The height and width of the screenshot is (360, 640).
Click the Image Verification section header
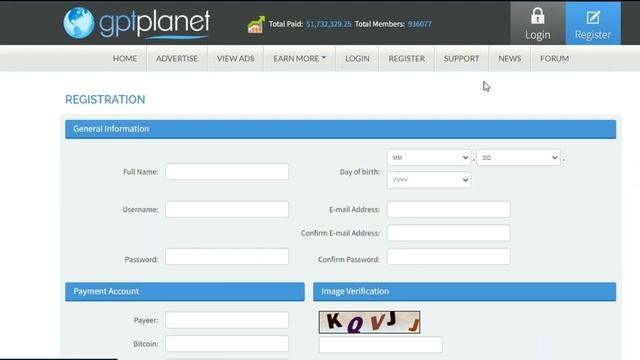(x=464, y=291)
